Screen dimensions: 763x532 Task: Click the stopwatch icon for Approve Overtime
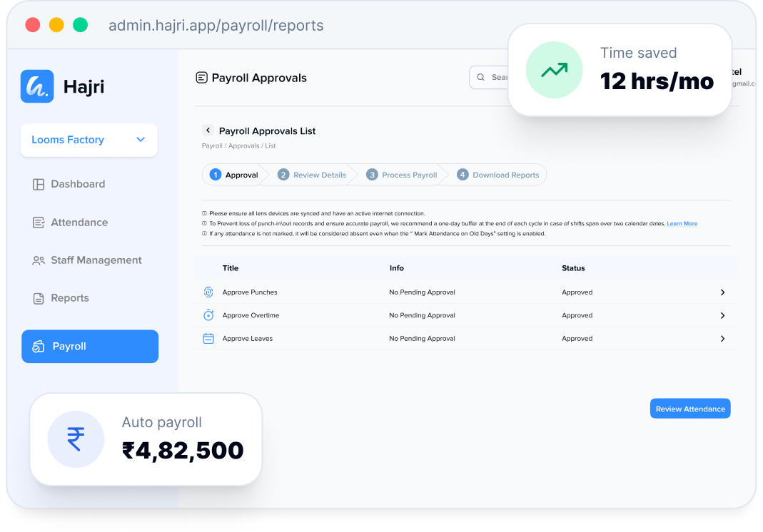tap(208, 315)
